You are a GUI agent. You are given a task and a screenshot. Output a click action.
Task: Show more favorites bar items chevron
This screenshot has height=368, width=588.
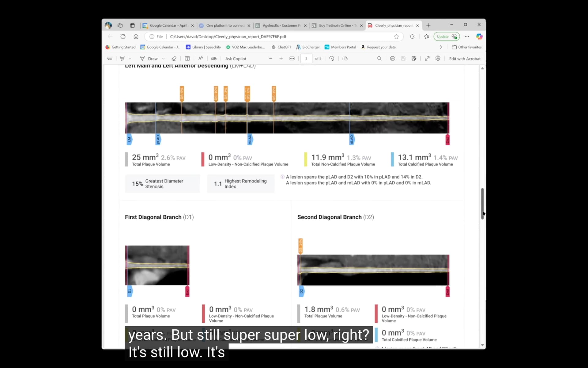pyautogui.click(x=441, y=47)
